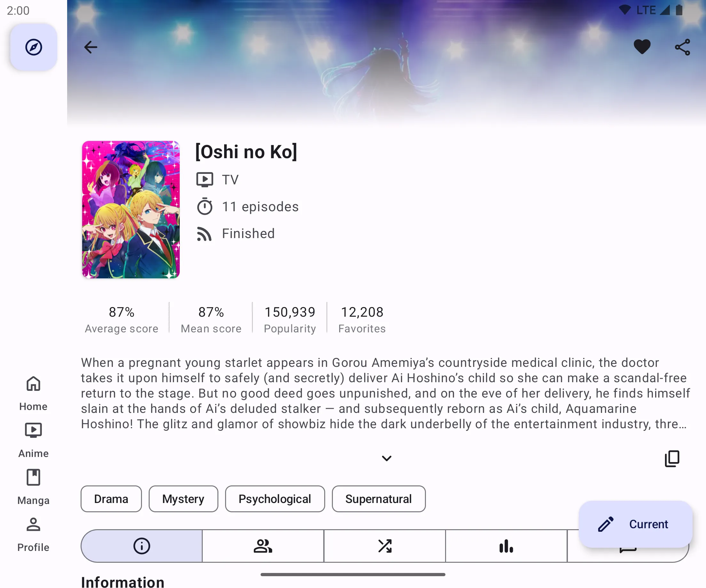
Task: Open the Stats bar chart tab
Action: (x=506, y=545)
